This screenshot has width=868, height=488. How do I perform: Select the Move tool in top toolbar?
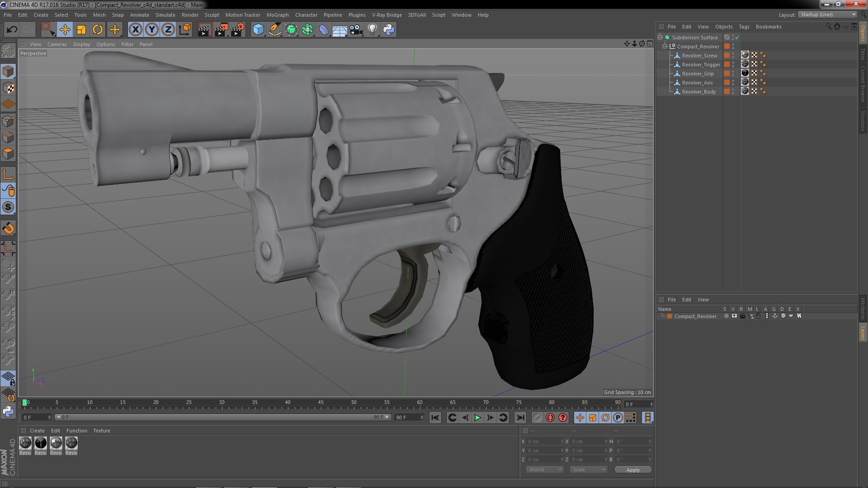tap(65, 30)
